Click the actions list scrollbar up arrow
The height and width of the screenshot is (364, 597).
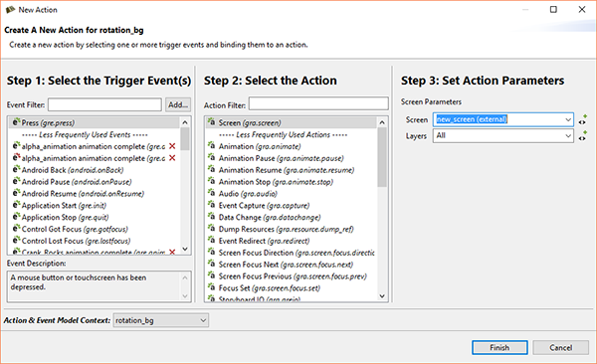tap(382, 122)
